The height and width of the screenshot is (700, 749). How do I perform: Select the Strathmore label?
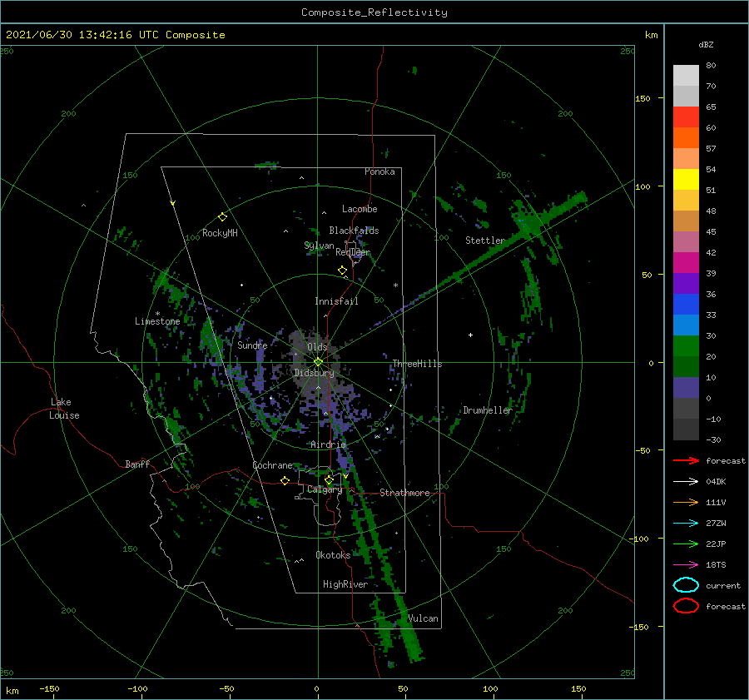[x=404, y=493]
